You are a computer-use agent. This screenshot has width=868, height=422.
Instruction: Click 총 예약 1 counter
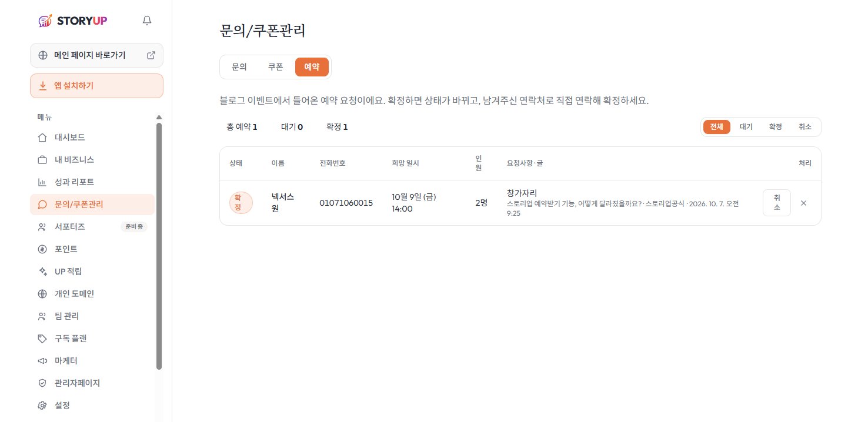click(242, 126)
